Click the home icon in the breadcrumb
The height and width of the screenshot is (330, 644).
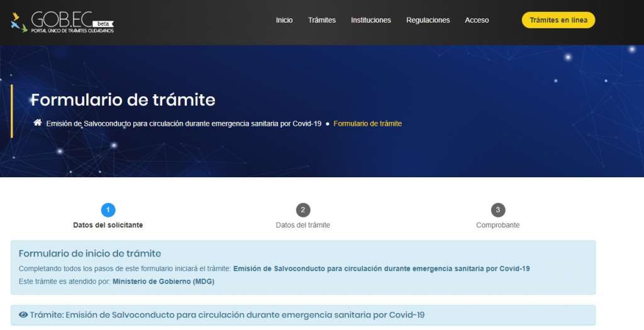coord(37,123)
